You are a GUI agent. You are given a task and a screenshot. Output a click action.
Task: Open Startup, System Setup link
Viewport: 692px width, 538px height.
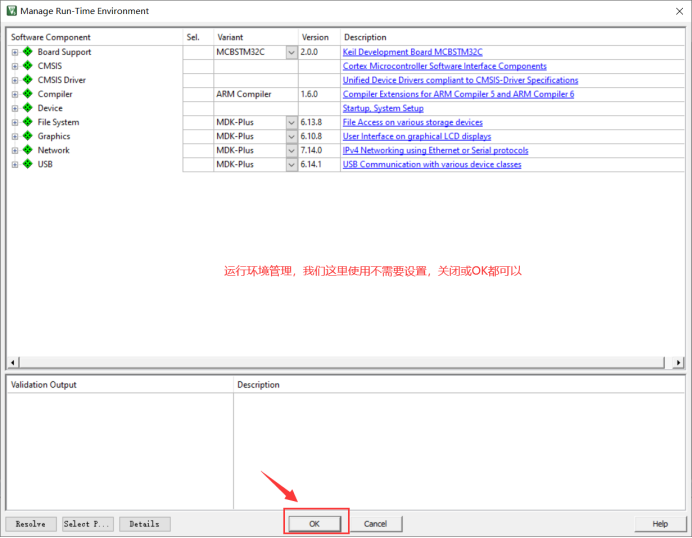pos(383,108)
